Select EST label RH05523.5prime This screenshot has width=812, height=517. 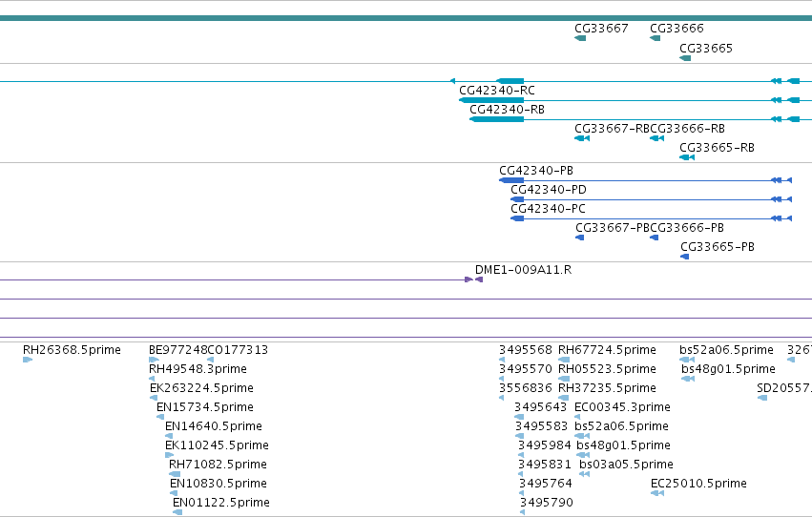click(607, 369)
